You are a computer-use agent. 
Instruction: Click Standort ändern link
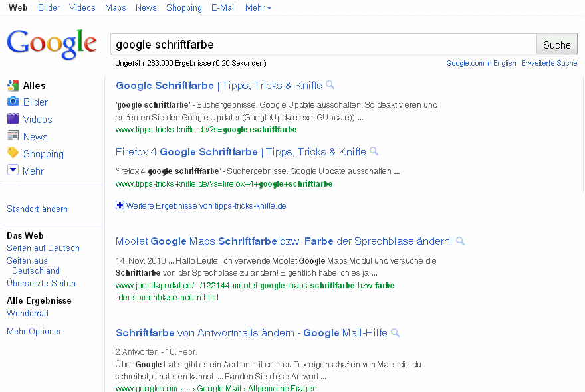coord(37,209)
